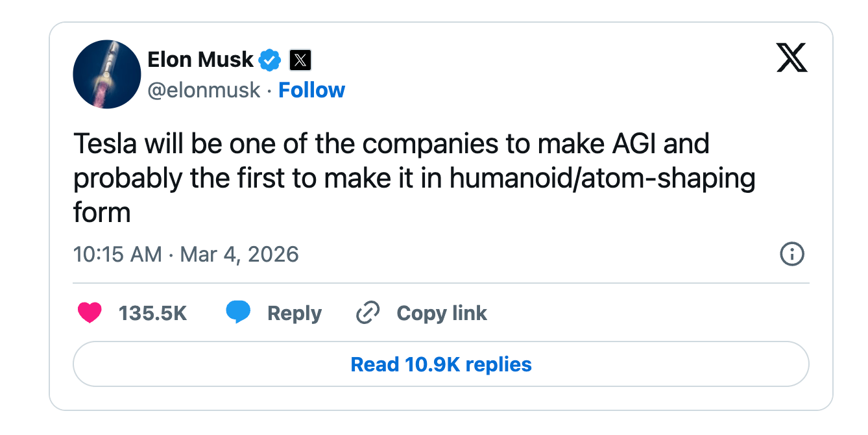Open the @elonmusk handle link
868x435 pixels.
pyautogui.click(x=204, y=90)
